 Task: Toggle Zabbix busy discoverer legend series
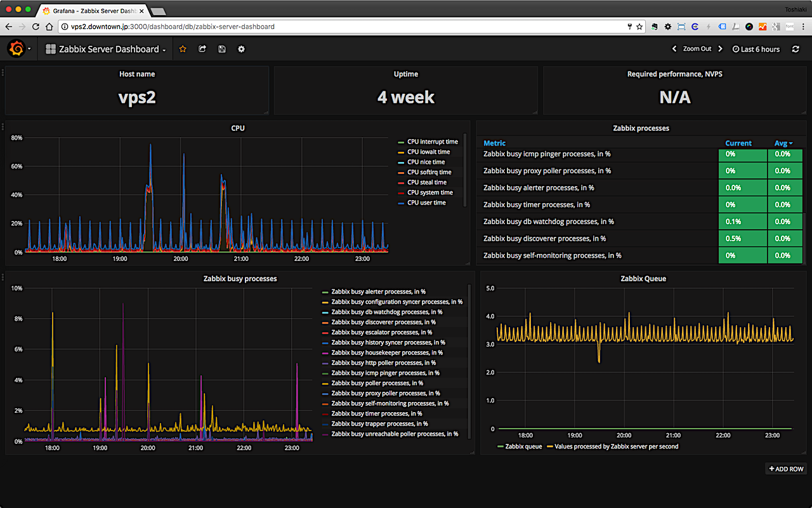(384, 322)
